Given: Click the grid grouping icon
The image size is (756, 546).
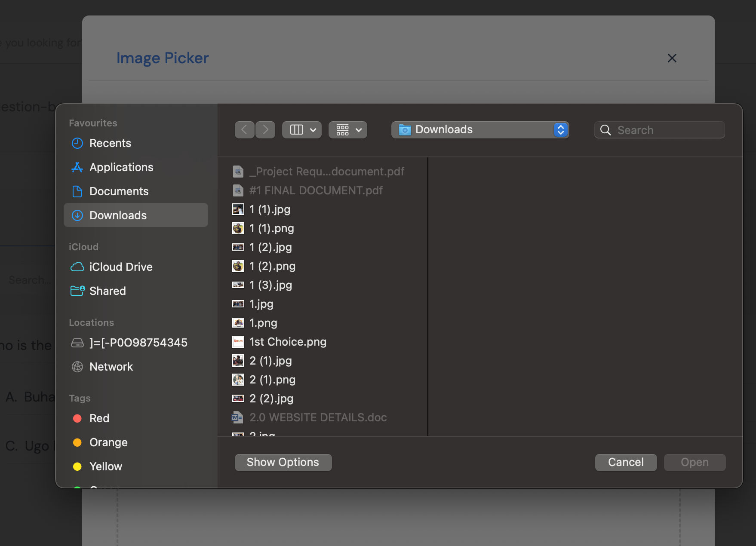Looking at the screenshot, I should [x=342, y=130].
